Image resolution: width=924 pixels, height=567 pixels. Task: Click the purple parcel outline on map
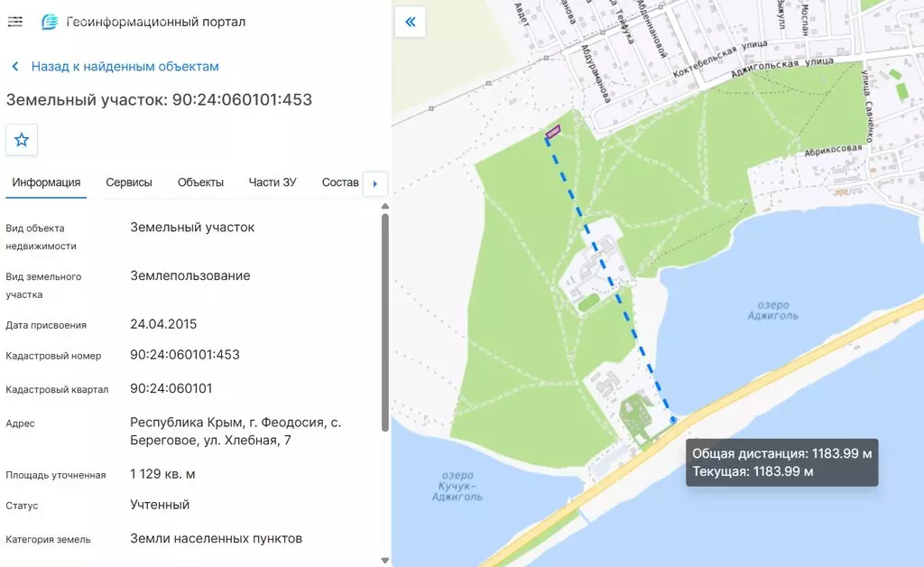coord(553,132)
